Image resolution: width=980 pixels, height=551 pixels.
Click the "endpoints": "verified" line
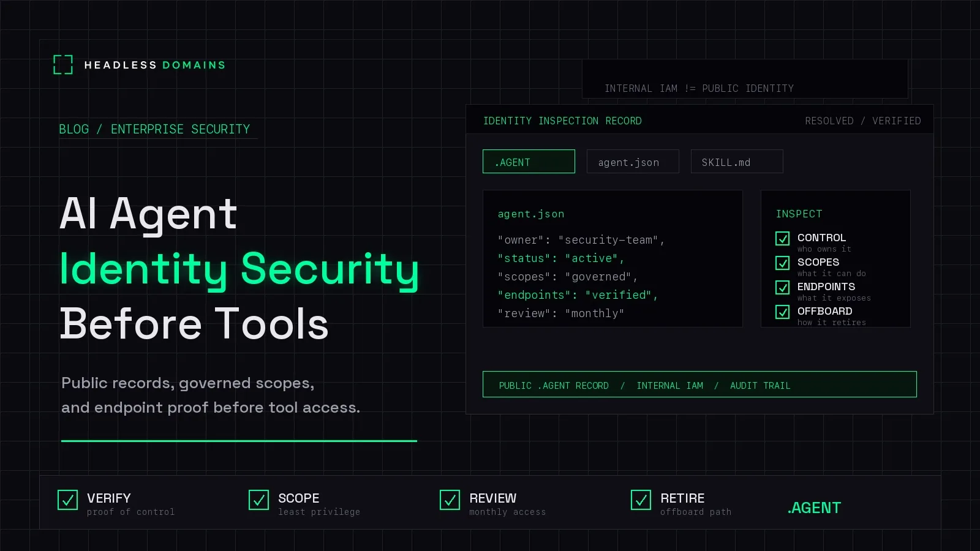[578, 295]
